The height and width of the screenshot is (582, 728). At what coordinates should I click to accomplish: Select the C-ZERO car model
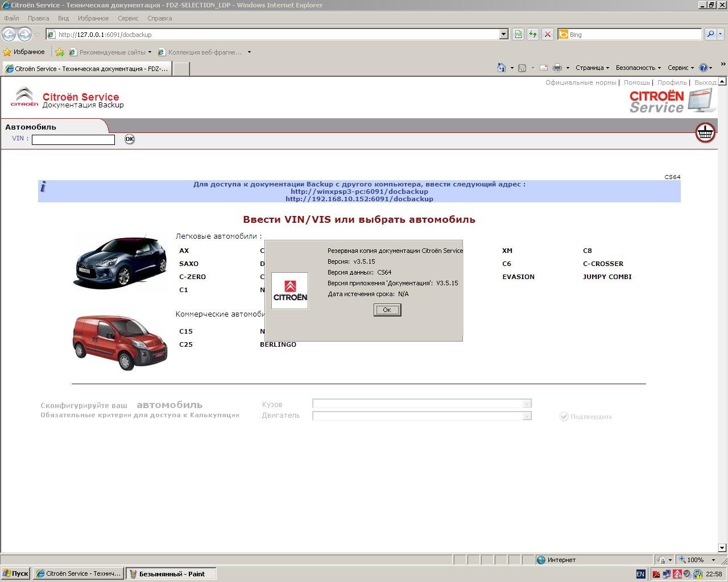pos(192,277)
